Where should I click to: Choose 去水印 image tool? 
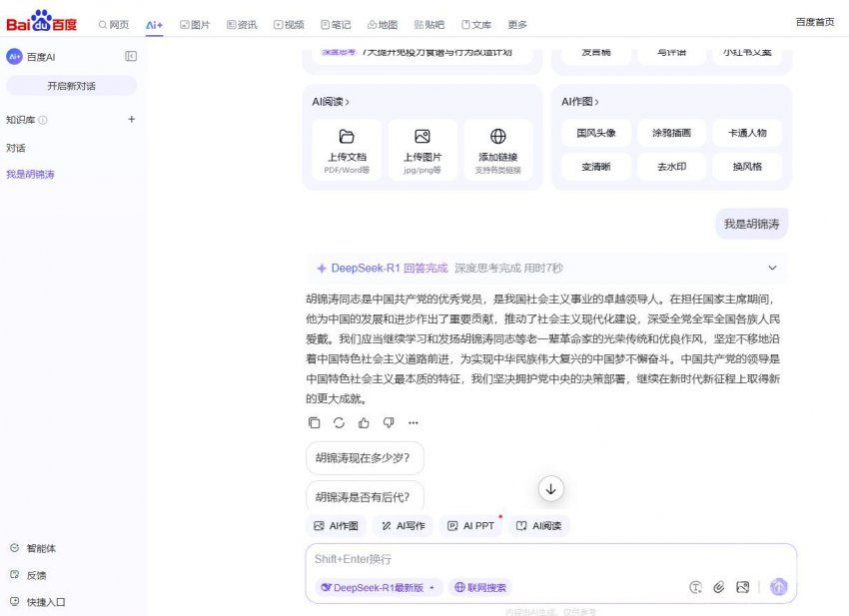[x=672, y=167]
